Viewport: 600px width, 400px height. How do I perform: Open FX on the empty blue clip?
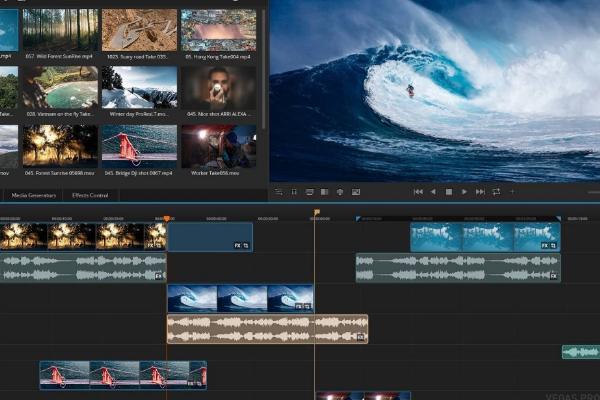point(237,246)
